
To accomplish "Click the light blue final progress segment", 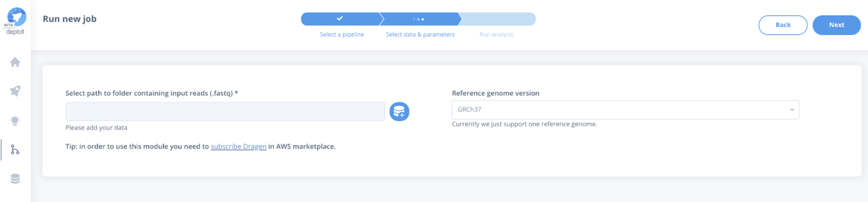I will pyautogui.click(x=497, y=19).
